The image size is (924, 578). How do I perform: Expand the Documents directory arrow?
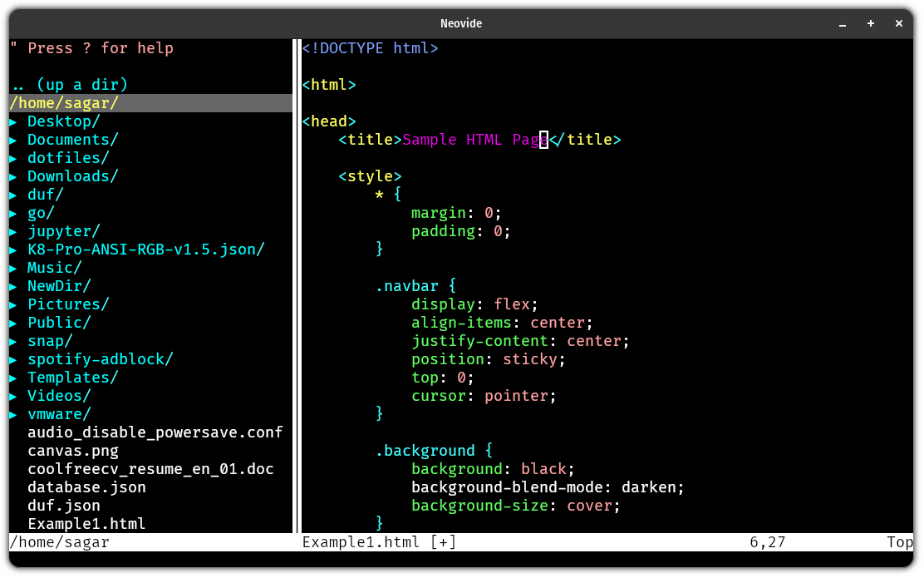15,139
